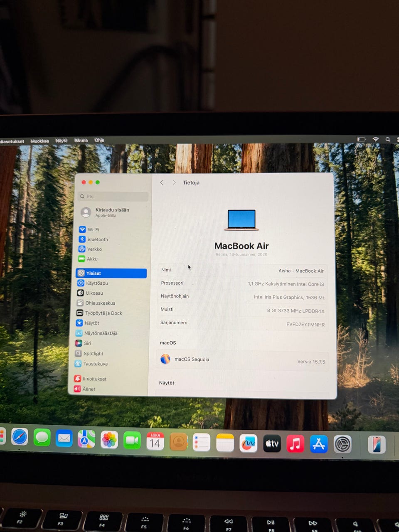
Task: Open spotlight search in menu bar
Action: pyautogui.click(x=388, y=140)
